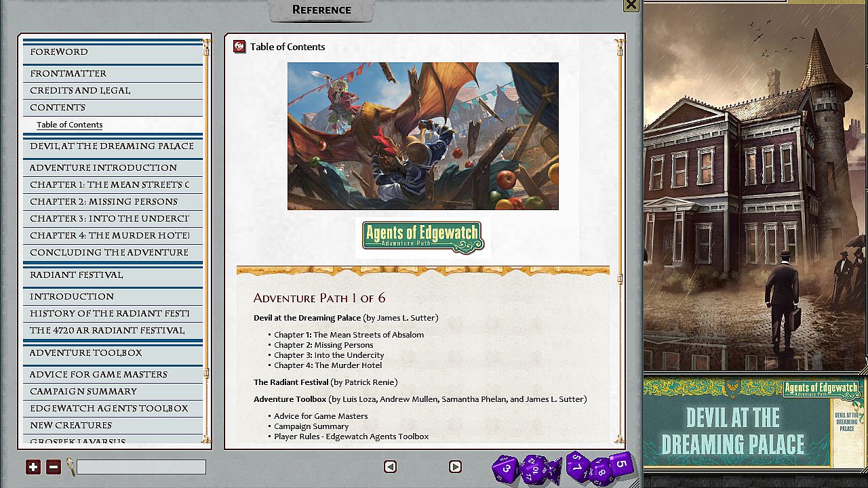Click the magnifying glass search icon
Image resolution: width=868 pixels, height=488 pixels.
(x=70, y=467)
